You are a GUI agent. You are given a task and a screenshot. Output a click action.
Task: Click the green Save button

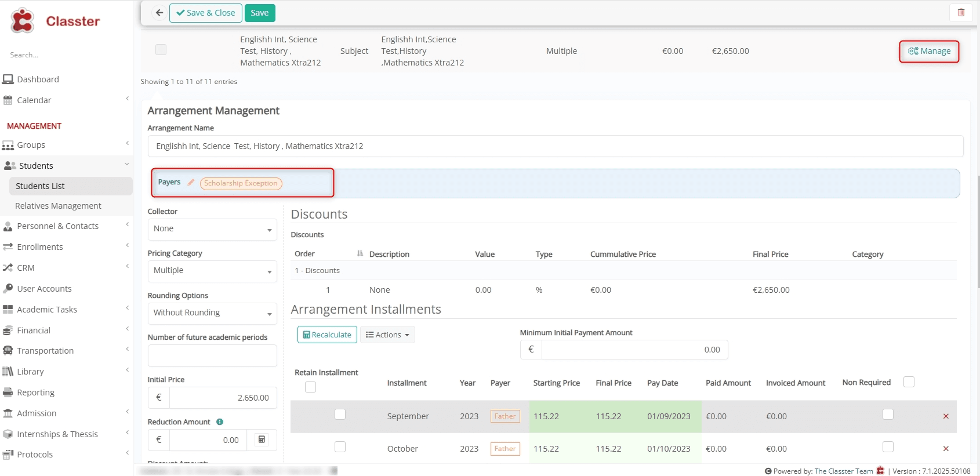[260, 13]
